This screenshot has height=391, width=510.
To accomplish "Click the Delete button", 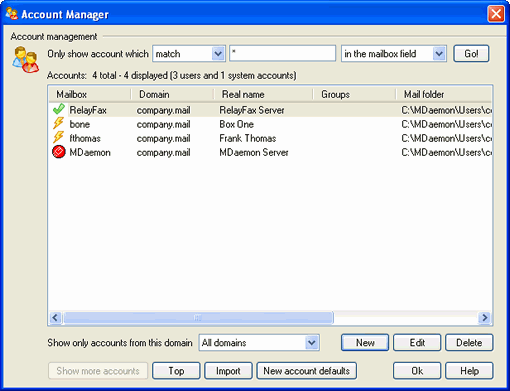I will click(469, 342).
